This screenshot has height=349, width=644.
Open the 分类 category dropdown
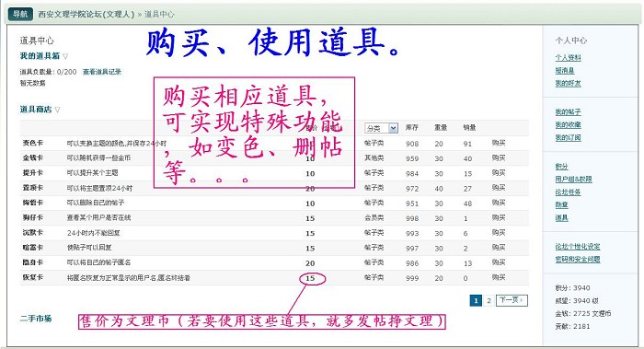(x=381, y=128)
